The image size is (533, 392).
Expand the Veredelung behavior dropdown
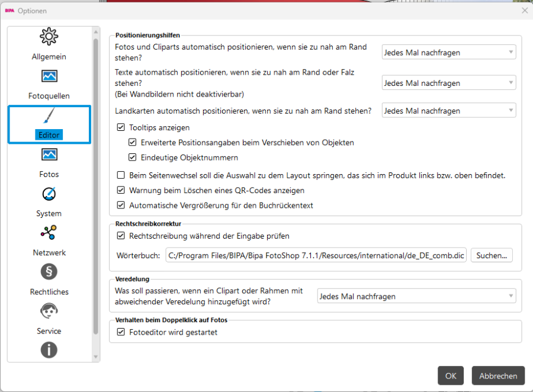416,296
